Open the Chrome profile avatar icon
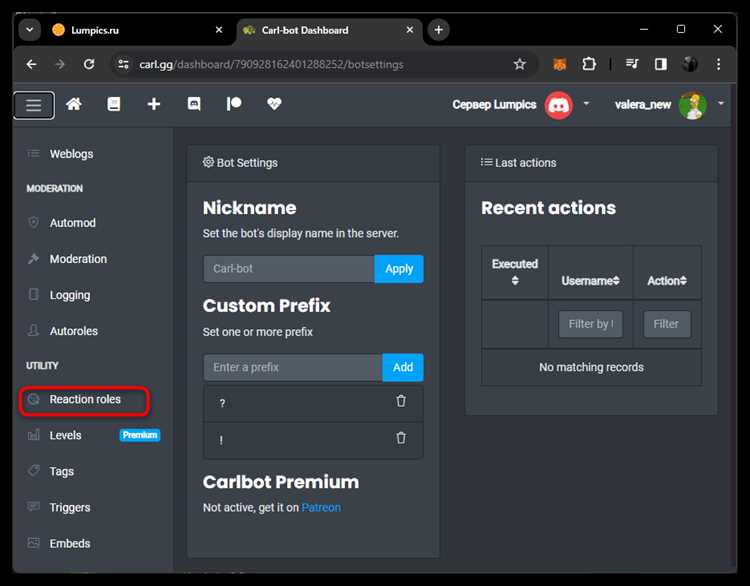The height and width of the screenshot is (586, 750). 690,64
